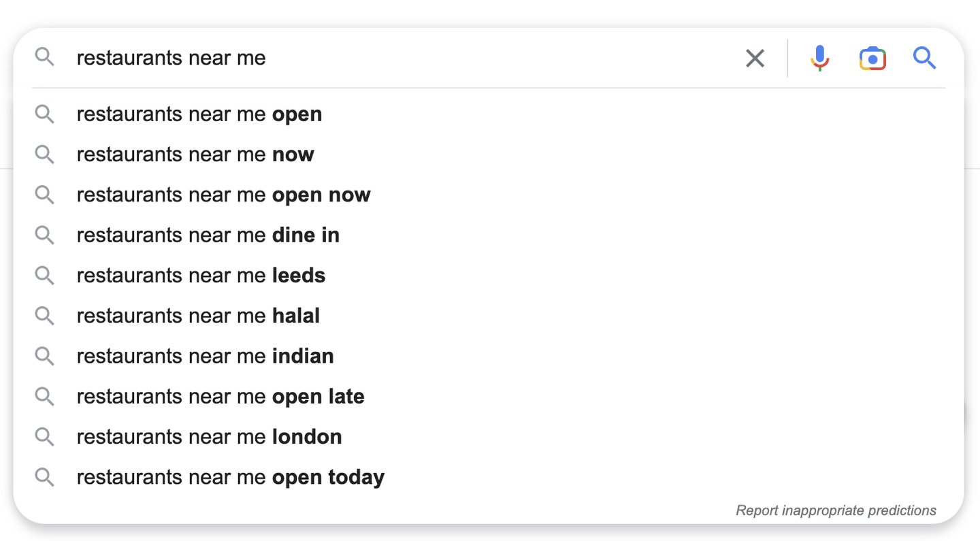Viewport: 980px width, 541px height.
Task: Pick the 'indian' restaurants suggestion
Action: click(205, 356)
